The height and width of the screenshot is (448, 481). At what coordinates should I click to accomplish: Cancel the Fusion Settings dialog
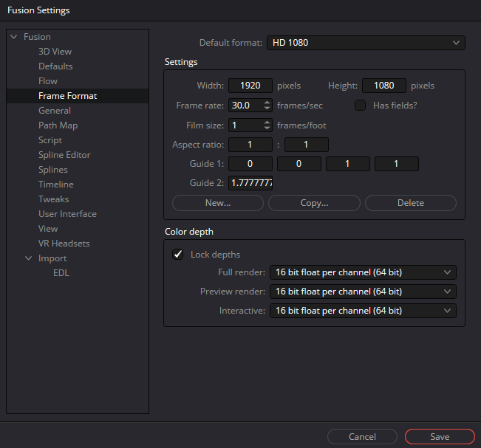(x=362, y=437)
